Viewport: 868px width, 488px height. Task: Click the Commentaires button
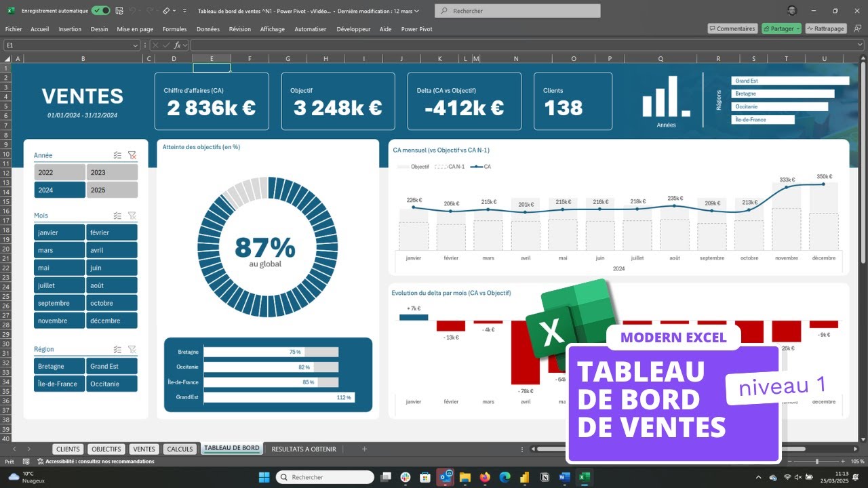(732, 28)
